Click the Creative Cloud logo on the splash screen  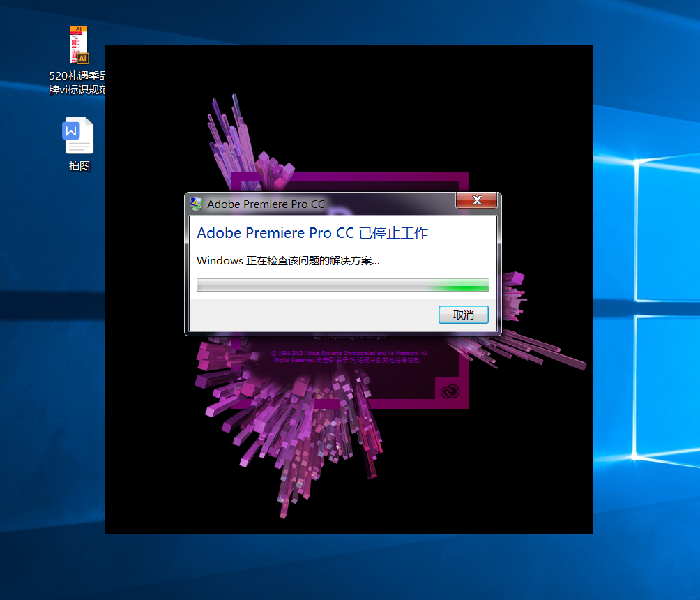click(450, 391)
